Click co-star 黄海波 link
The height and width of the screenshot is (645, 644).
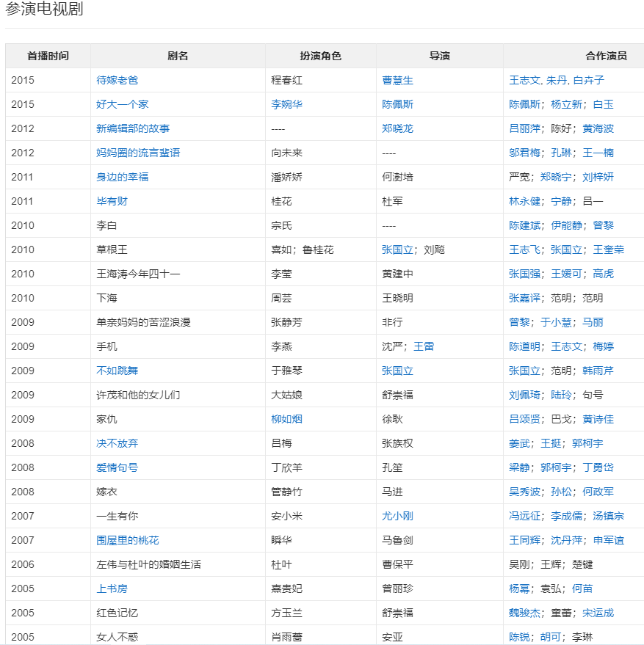coord(598,128)
